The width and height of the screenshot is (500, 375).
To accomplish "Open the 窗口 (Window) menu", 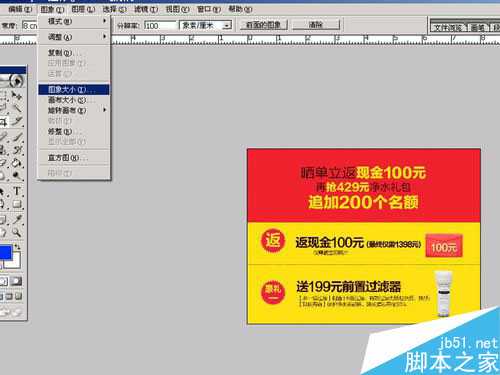I will [x=209, y=9].
